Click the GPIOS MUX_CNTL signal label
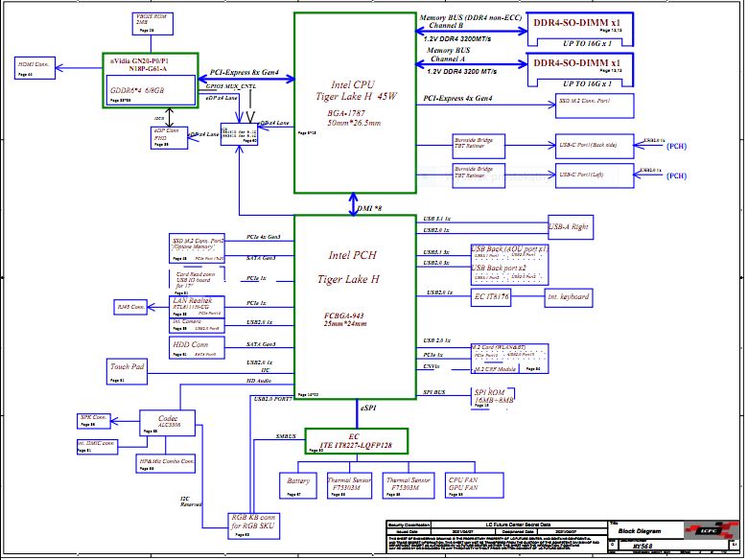748x560 pixels. 231,86
